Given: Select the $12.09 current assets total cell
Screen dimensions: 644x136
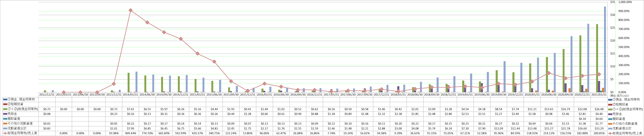Looking at the screenshot, I should pyautogui.click(x=499, y=129).
